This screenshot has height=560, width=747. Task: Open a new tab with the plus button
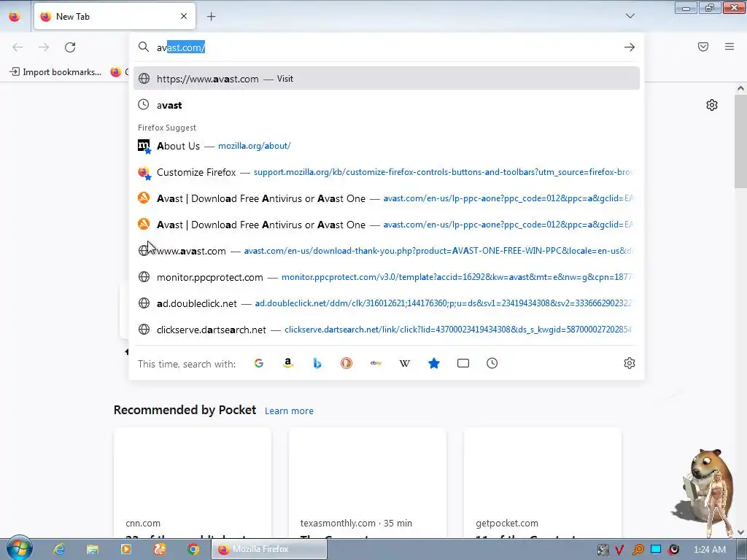(211, 17)
